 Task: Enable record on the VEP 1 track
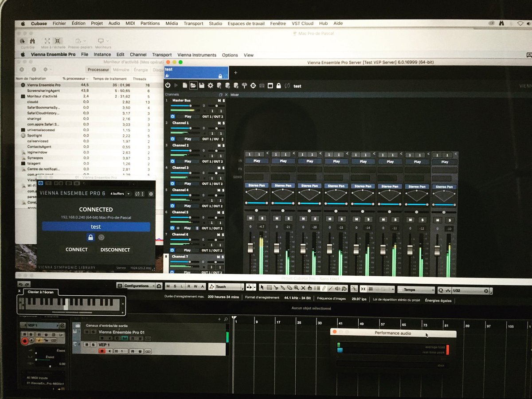pos(102,351)
